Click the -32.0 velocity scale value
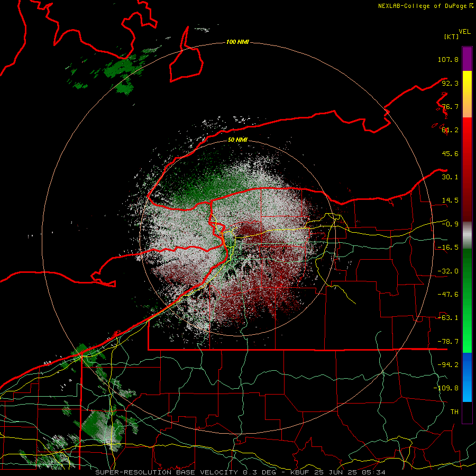 [x=448, y=271]
